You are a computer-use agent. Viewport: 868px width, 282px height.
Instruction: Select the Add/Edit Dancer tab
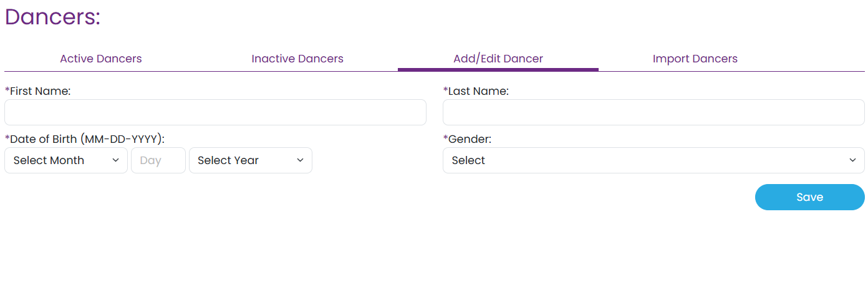498,59
